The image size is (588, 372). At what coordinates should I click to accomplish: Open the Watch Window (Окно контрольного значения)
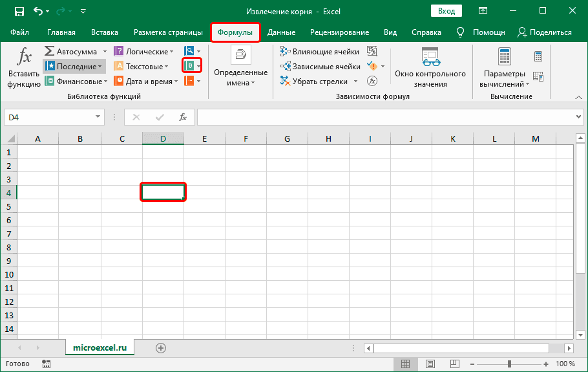(x=430, y=67)
